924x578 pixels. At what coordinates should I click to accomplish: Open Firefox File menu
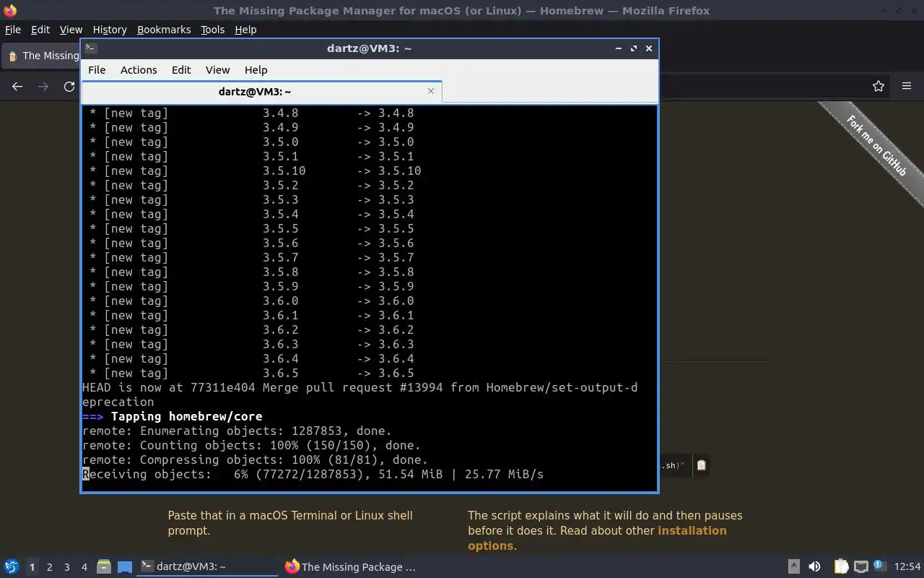point(13,30)
